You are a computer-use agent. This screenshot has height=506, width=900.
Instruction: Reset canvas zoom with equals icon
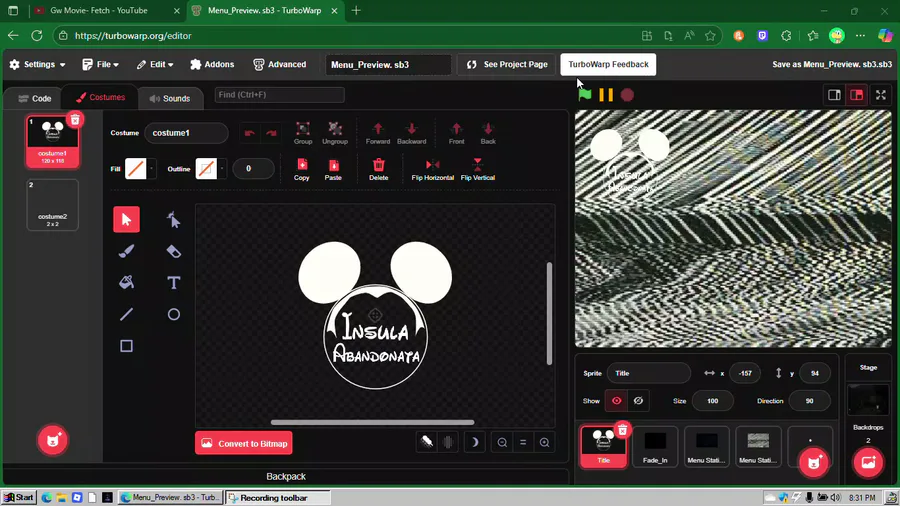pos(523,442)
